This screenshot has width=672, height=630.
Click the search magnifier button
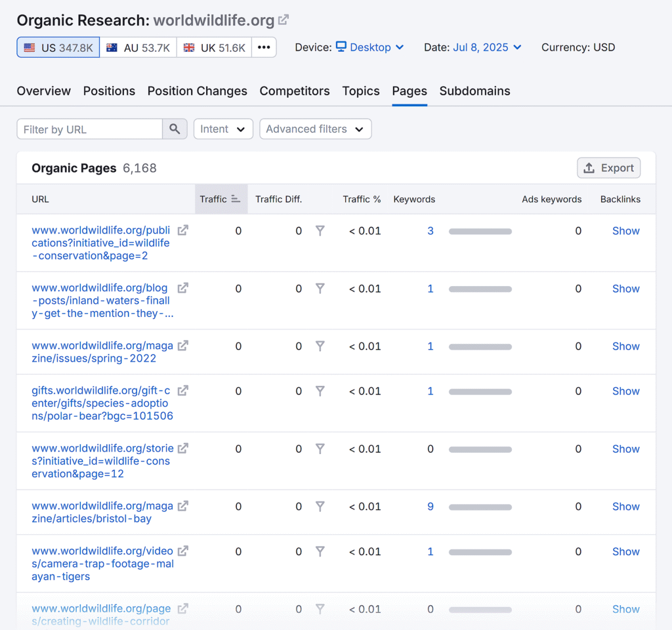click(175, 129)
